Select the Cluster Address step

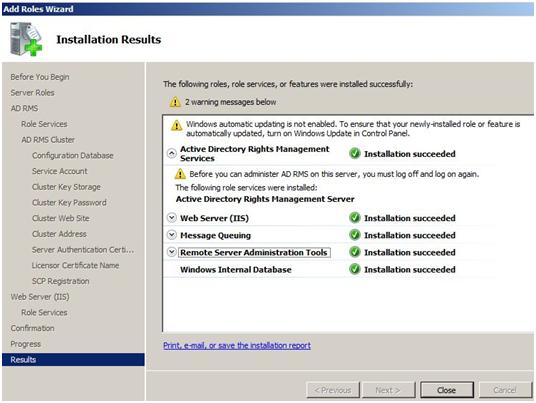pos(59,234)
